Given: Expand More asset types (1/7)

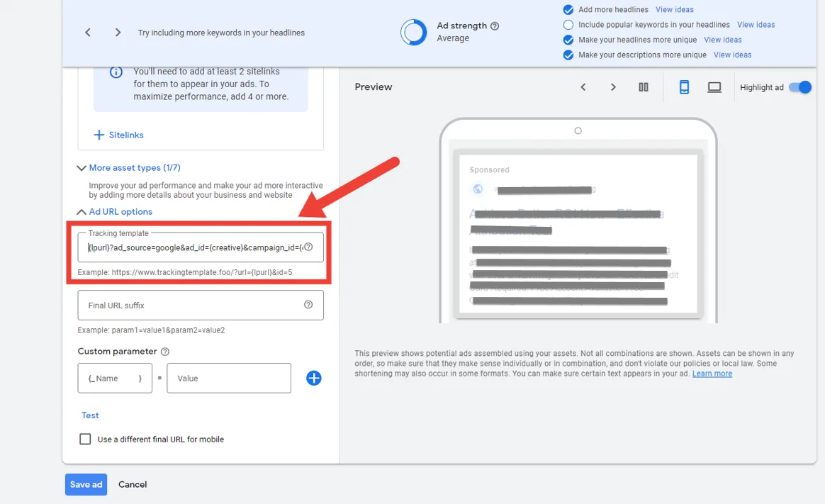Looking at the screenshot, I should [129, 168].
